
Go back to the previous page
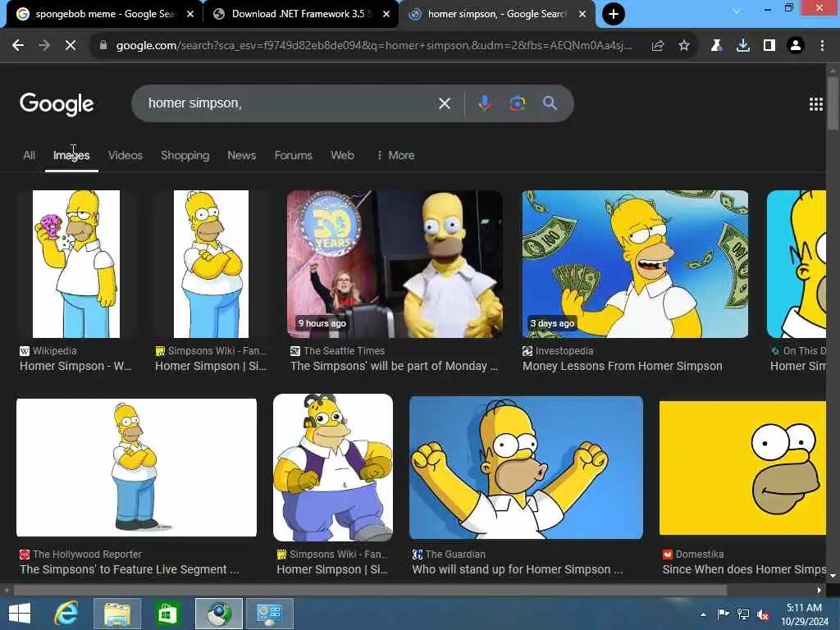[x=18, y=46]
